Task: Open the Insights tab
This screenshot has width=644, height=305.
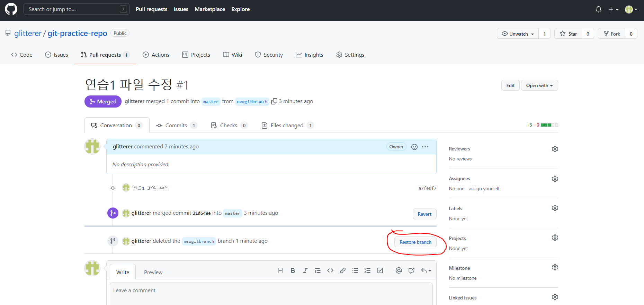Action: pyautogui.click(x=310, y=55)
